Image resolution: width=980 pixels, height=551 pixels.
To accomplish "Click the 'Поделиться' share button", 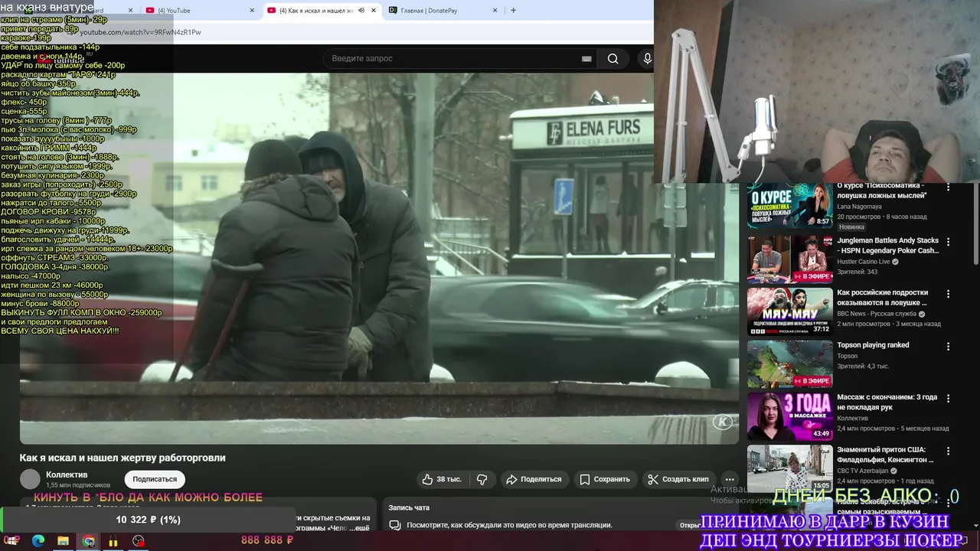I will pyautogui.click(x=534, y=479).
